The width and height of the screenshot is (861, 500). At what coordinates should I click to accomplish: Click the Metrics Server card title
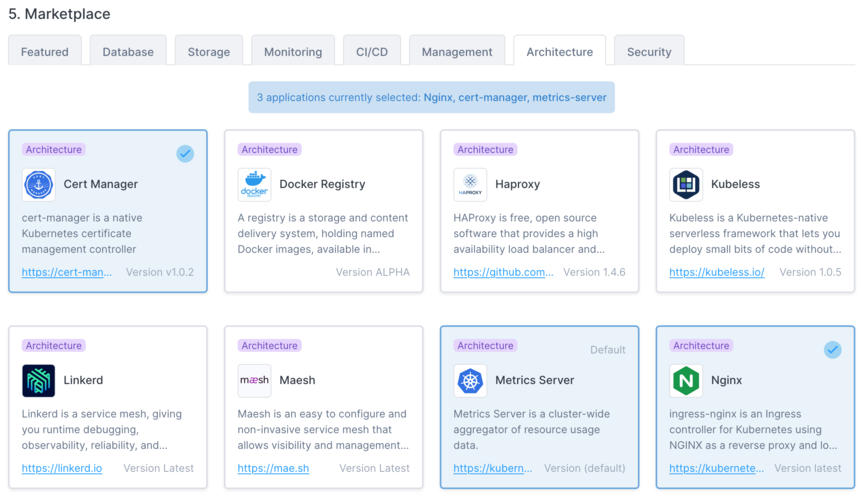(535, 380)
